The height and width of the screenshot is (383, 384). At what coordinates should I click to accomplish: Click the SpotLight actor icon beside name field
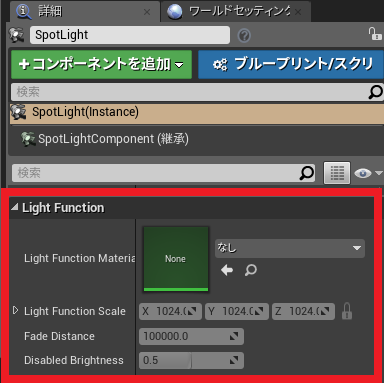click(16, 35)
